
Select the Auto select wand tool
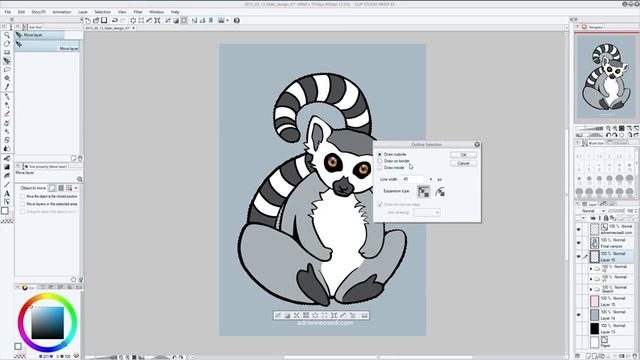7,78
